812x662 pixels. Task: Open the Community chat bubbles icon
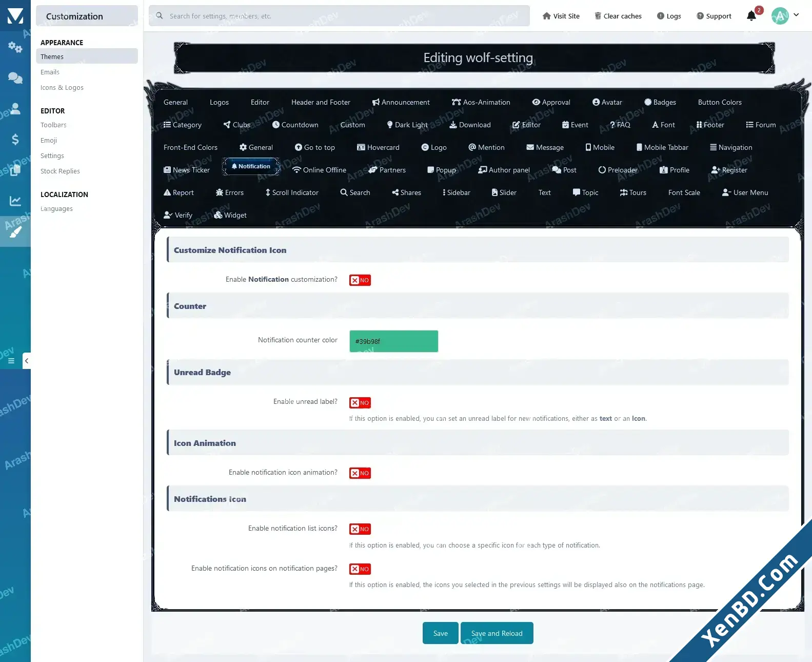[x=15, y=78]
